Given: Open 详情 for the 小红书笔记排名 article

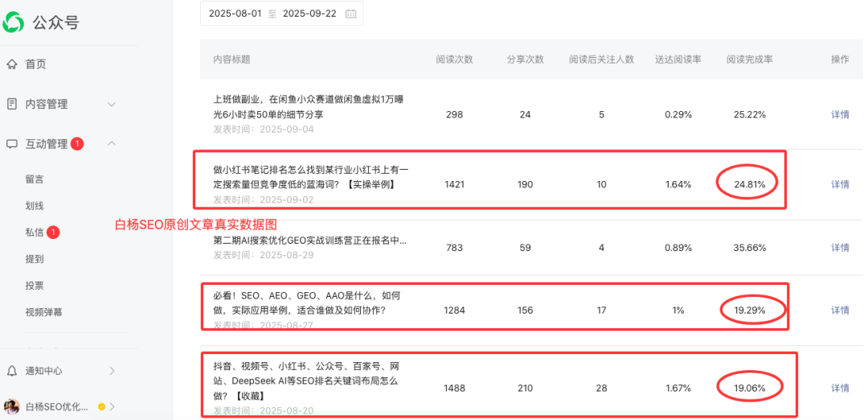Looking at the screenshot, I should [841, 184].
